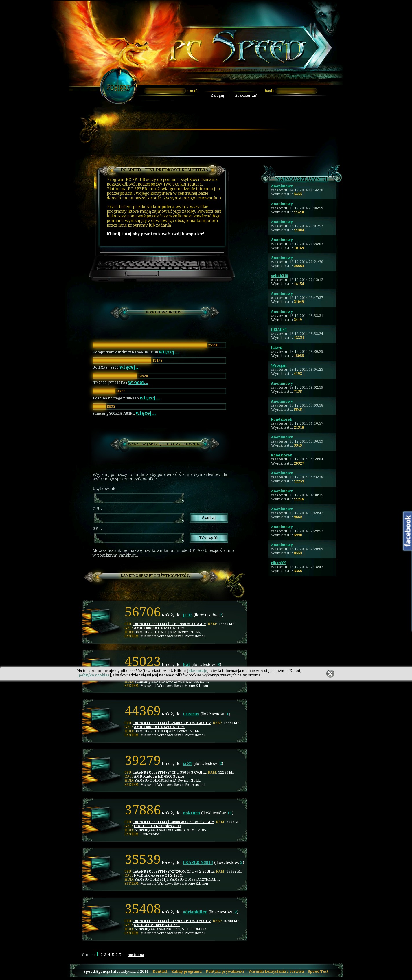
Task: Open user Kat profile in ranking
Action: [x=186, y=665]
